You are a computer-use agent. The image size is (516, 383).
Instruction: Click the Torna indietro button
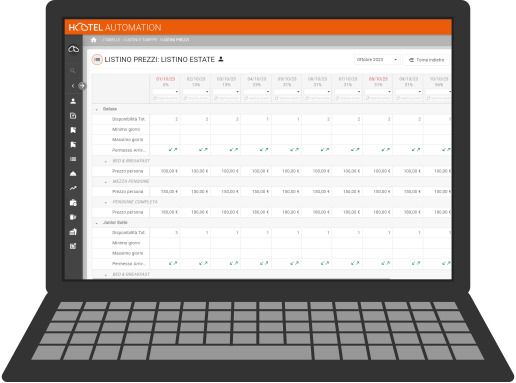[x=427, y=60]
